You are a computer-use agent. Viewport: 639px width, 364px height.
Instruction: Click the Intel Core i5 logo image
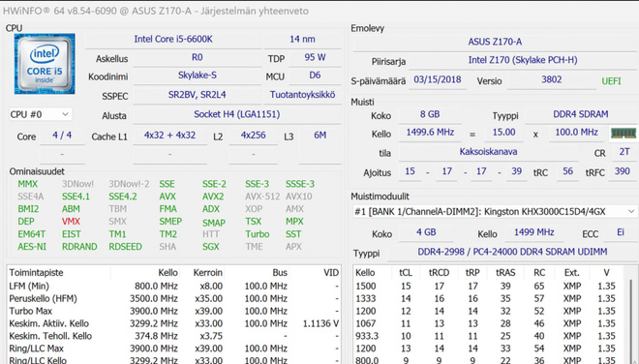pyautogui.click(x=45, y=64)
